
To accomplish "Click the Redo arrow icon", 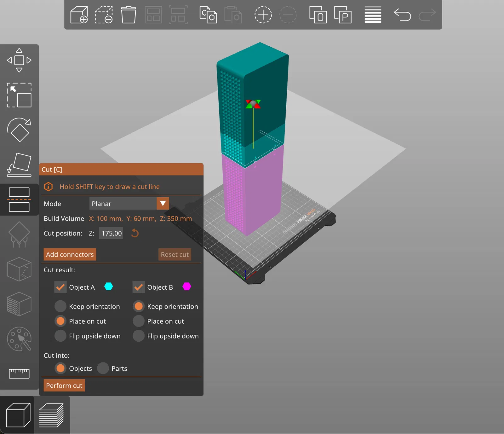I will click(427, 15).
